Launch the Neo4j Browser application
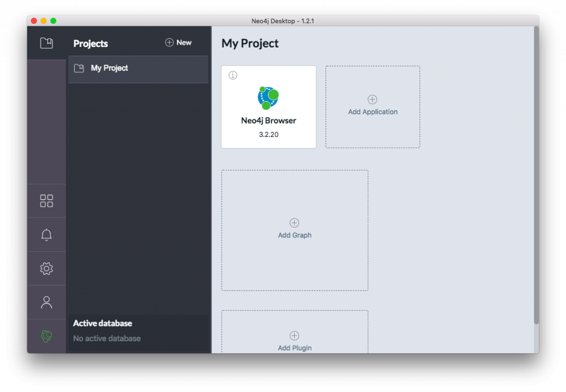Screen dimensions: 566x392 tap(269, 107)
